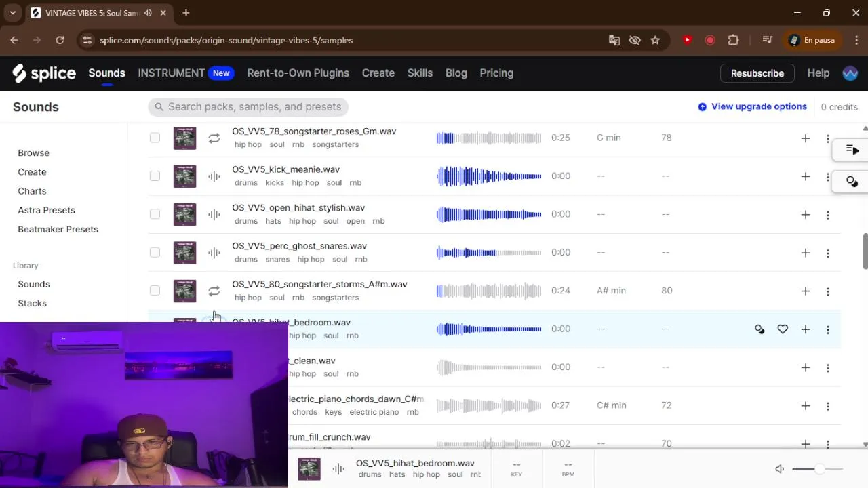Open Charts in the sidebar
Image resolution: width=868 pixels, height=488 pixels.
point(32,191)
